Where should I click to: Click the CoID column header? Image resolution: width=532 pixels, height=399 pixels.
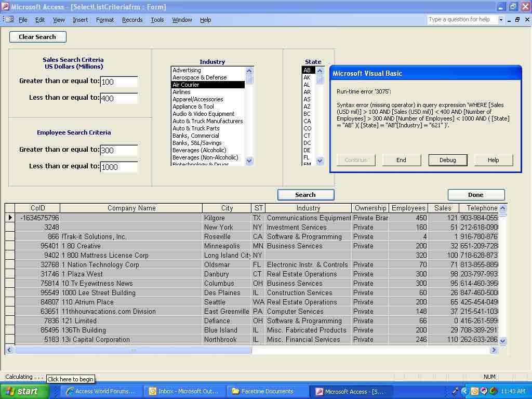pos(37,208)
